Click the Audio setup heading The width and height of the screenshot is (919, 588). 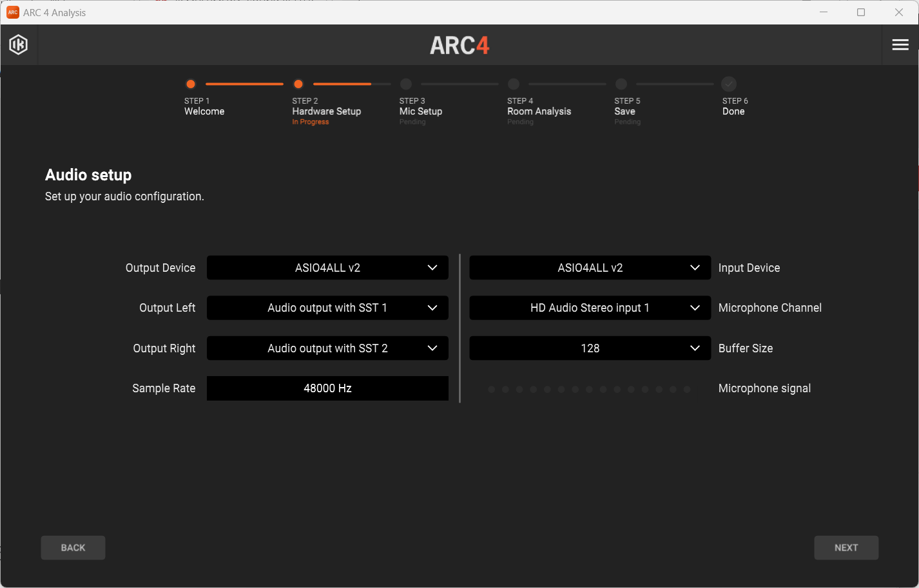(x=88, y=175)
